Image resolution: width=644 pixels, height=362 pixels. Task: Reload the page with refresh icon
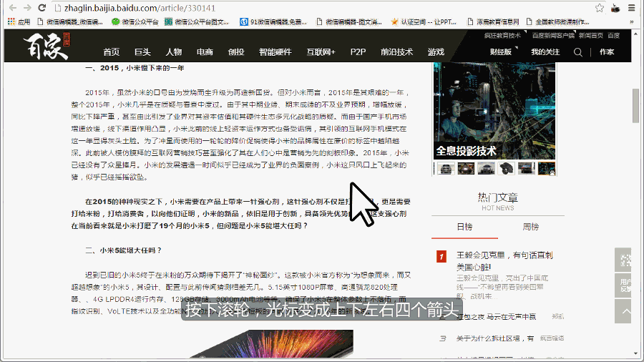click(42, 8)
